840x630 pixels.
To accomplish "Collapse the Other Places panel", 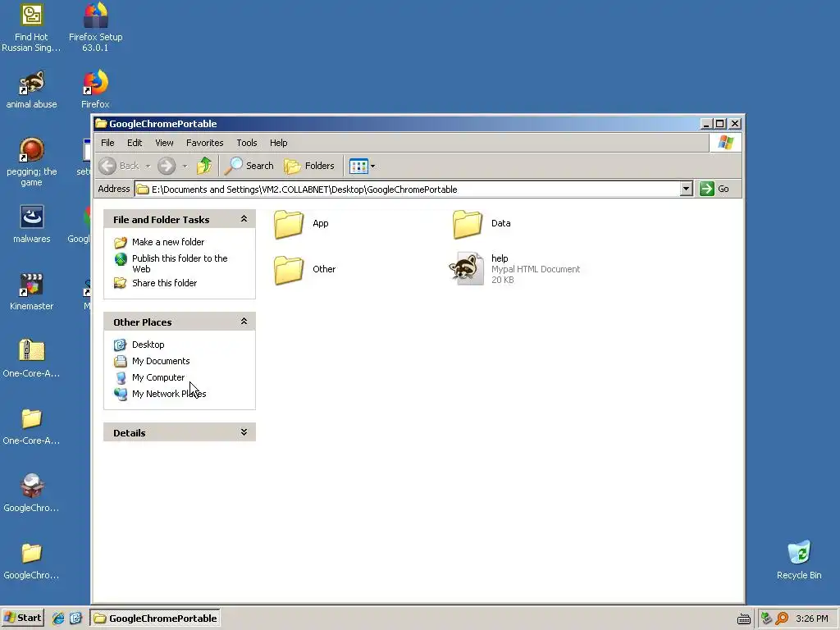I will [x=244, y=321].
